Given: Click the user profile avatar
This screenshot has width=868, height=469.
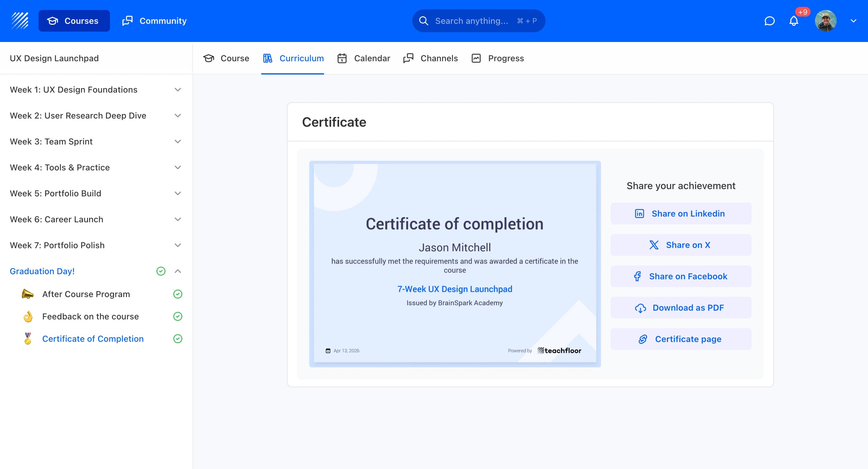Looking at the screenshot, I should pos(826,21).
